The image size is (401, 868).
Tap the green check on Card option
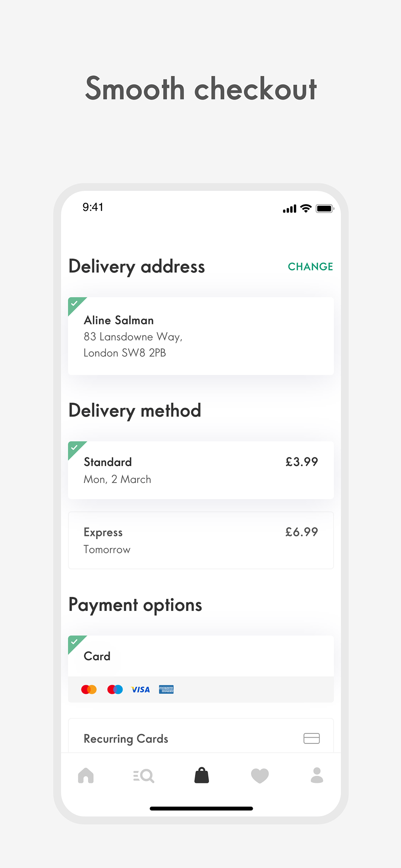(x=75, y=643)
